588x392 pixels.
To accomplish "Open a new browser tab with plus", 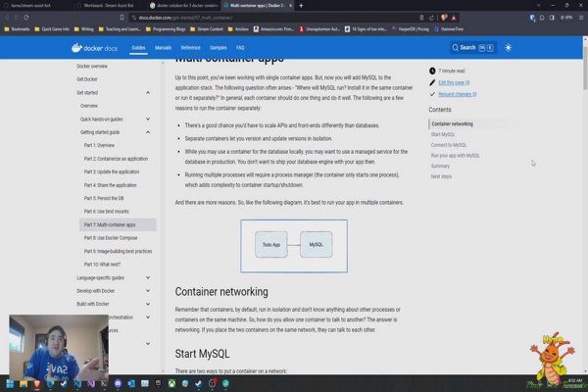I will pyautogui.click(x=301, y=5).
